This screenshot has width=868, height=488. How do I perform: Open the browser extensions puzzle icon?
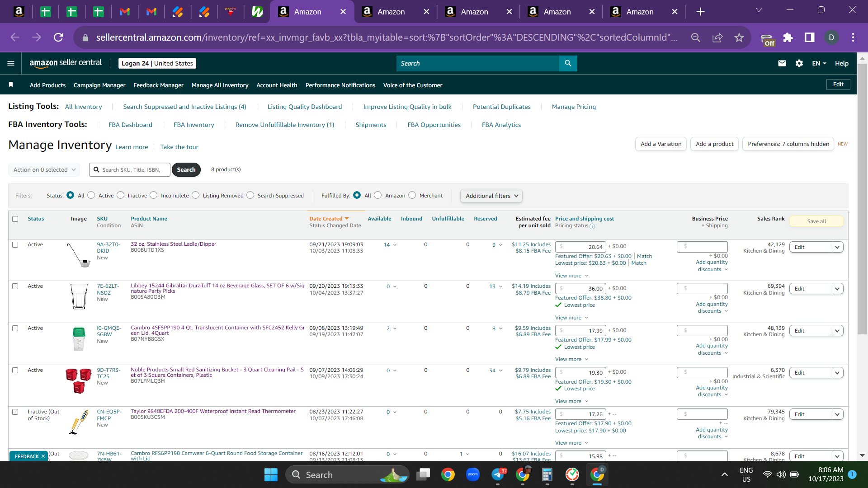click(x=788, y=38)
